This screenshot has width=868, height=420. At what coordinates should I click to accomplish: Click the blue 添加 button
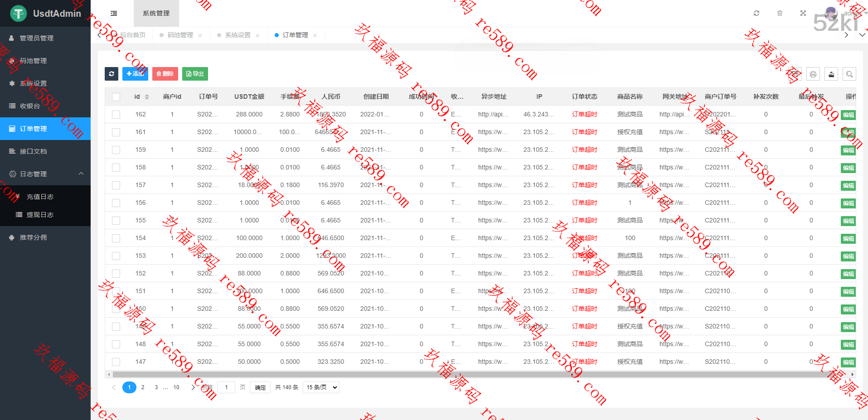click(x=135, y=74)
